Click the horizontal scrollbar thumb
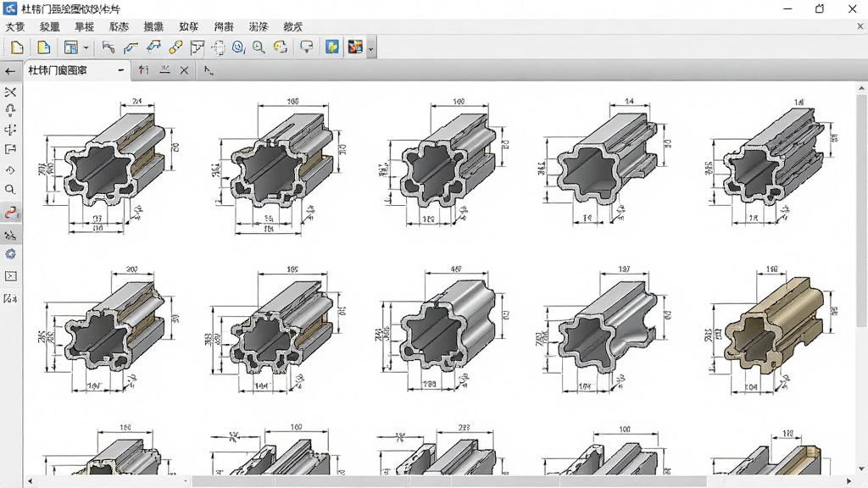Viewport: 868px width, 488px height. [x=448, y=481]
